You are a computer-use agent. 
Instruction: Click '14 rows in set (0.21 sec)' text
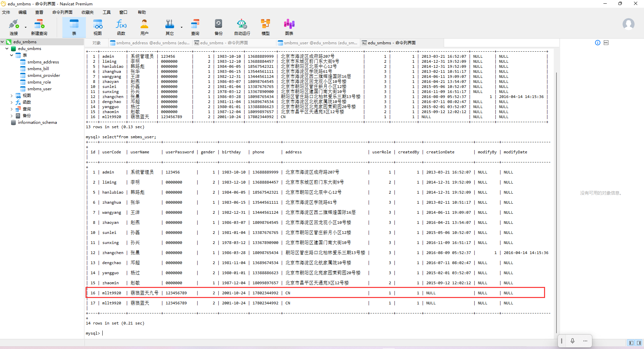click(x=115, y=323)
